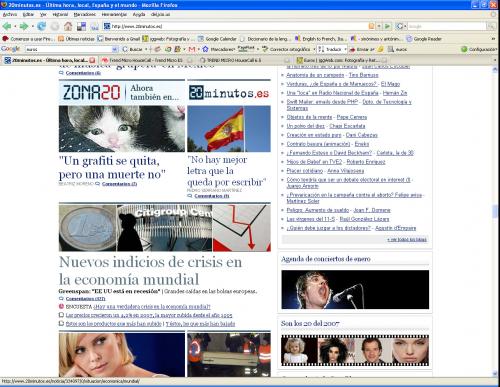Close the 20minutos.es tab with its red X
The image size is (500, 387).
pos(92,60)
